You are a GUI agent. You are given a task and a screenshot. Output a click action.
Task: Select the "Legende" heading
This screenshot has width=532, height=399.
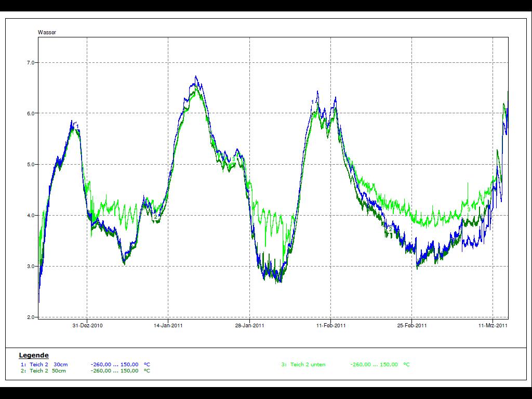(34, 355)
